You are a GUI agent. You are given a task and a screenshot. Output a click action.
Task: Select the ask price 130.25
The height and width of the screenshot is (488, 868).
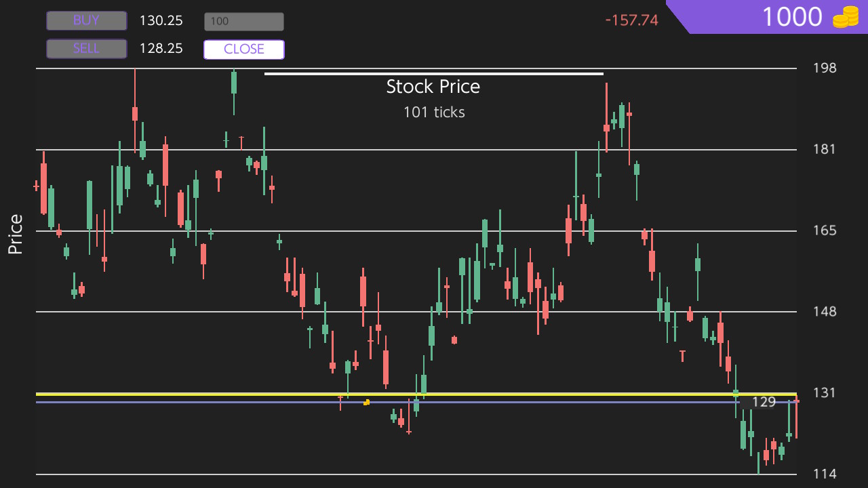coord(161,20)
